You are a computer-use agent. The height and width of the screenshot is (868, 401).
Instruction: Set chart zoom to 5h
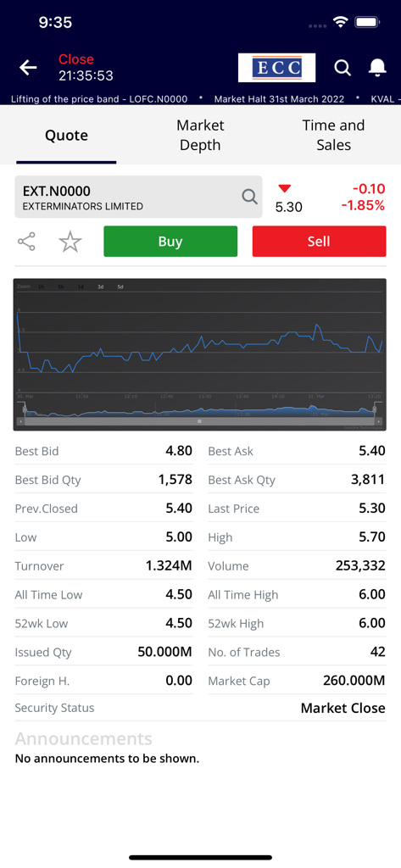[61, 287]
